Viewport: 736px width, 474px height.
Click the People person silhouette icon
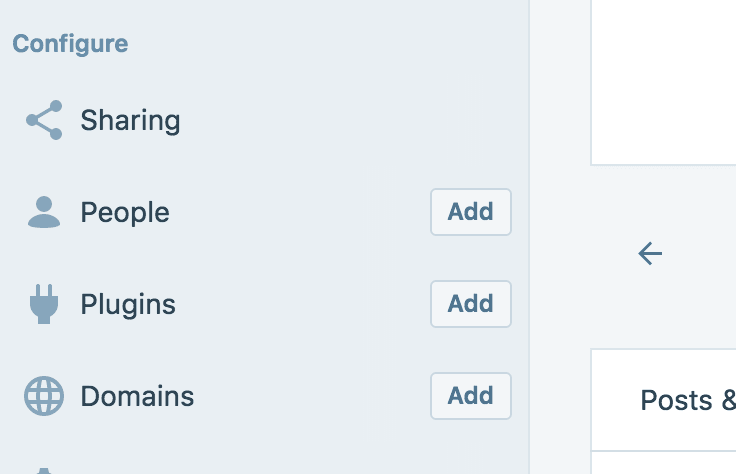tap(44, 212)
